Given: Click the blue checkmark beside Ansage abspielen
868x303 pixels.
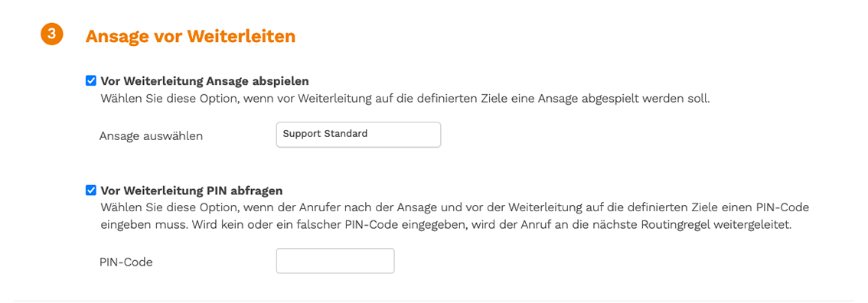Looking at the screenshot, I should point(91,81).
